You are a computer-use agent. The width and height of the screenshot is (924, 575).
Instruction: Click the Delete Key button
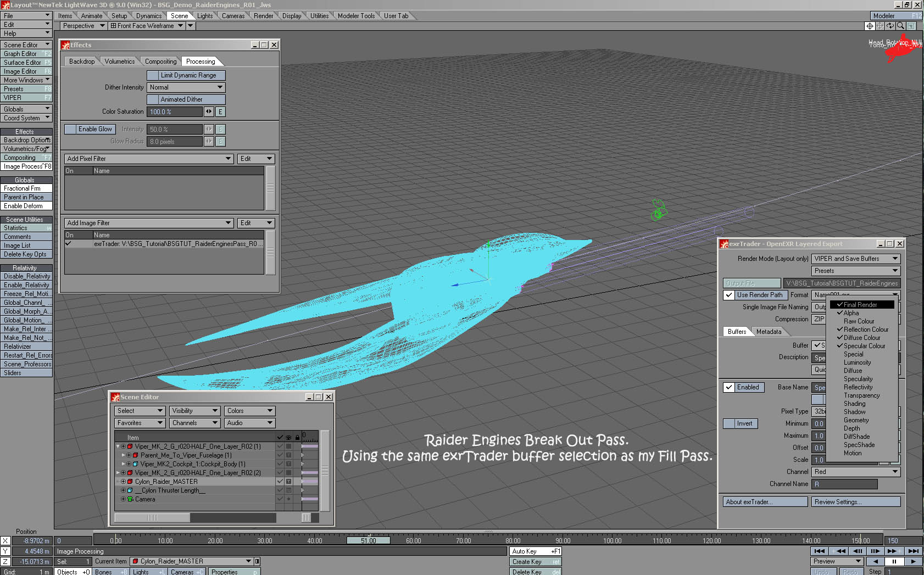click(535, 572)
